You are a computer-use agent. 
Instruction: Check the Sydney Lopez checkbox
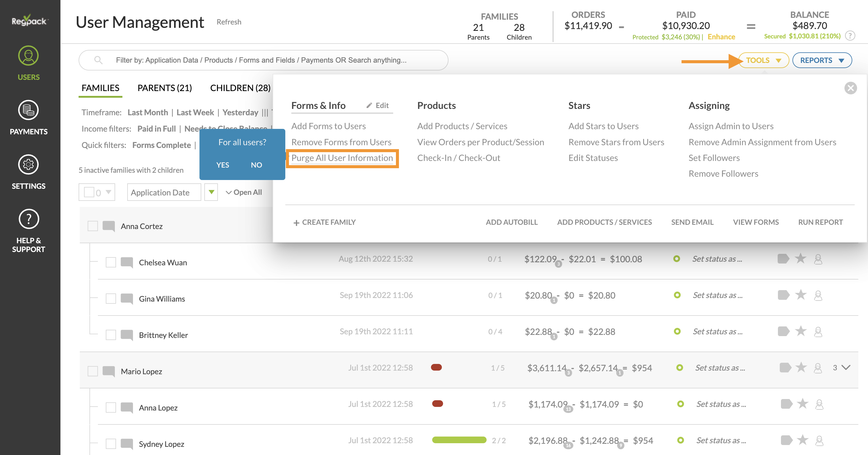tap(111, 444)
